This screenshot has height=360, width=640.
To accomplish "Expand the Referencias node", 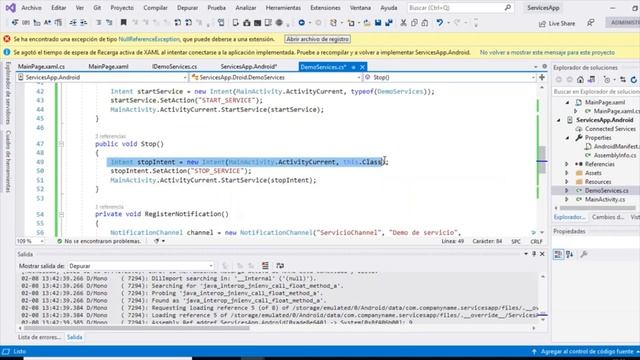I will click(567, 164).
